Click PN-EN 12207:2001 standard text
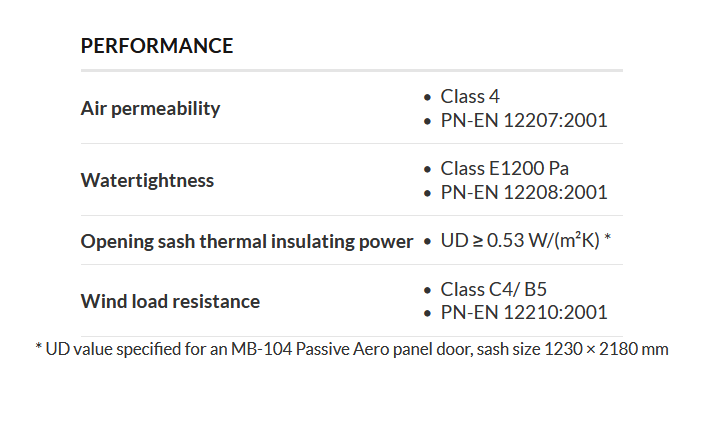Image resolution: width=712 pixels, height=424 pixels. [523, 121]
